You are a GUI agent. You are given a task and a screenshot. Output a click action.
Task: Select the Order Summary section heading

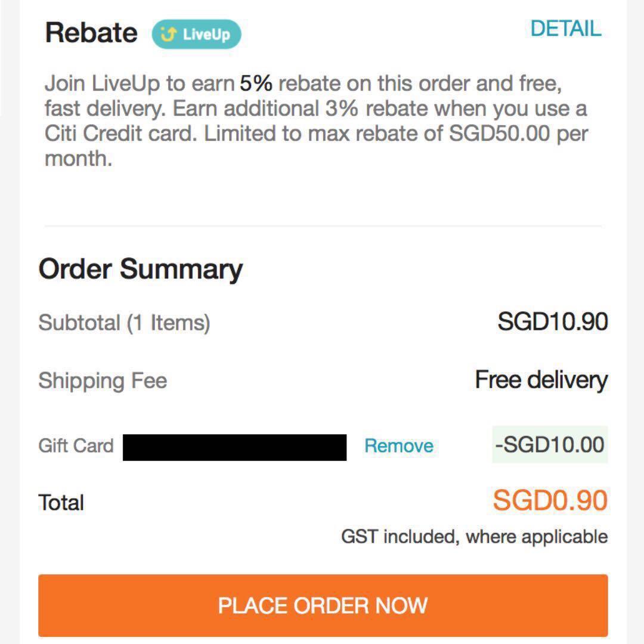point(140,268)
